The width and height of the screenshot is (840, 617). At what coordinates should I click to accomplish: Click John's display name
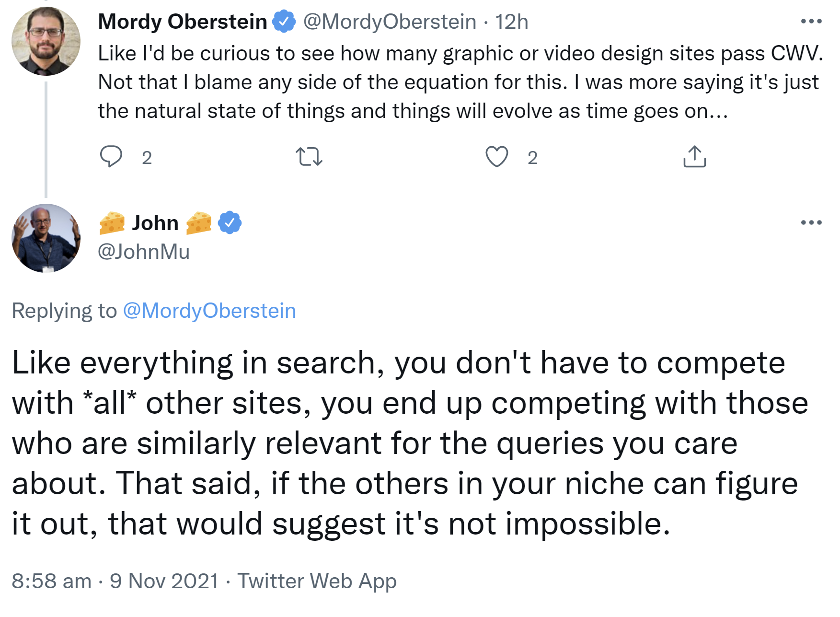pyautogui.click(x=155, y=223)
